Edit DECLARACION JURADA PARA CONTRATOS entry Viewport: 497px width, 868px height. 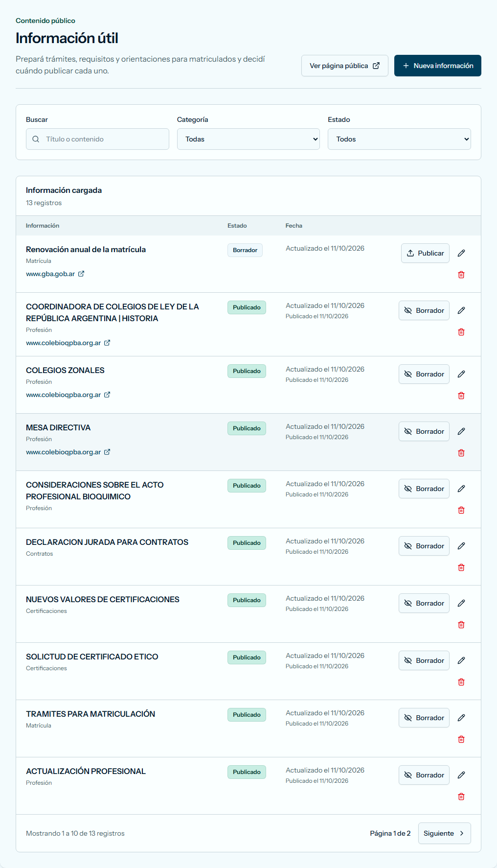(461, 546)
